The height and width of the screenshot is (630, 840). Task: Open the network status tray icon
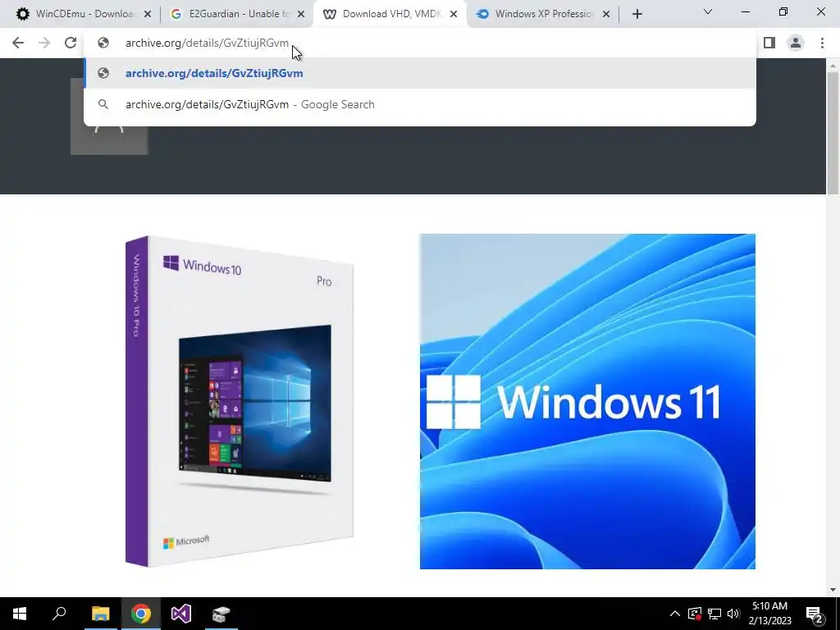click(x=714, y=614)
